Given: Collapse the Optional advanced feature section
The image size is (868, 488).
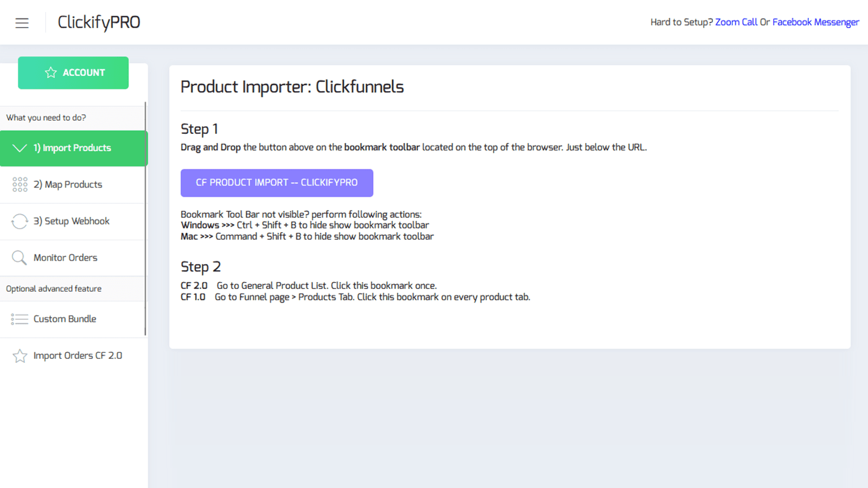Looking at the screenshot, I should click(x=53, y=288).
